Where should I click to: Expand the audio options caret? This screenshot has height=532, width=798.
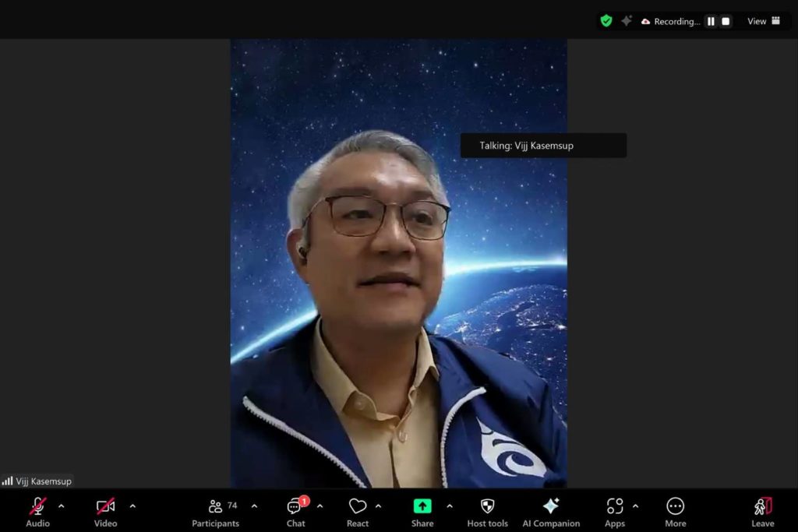[x=62, y=506]
